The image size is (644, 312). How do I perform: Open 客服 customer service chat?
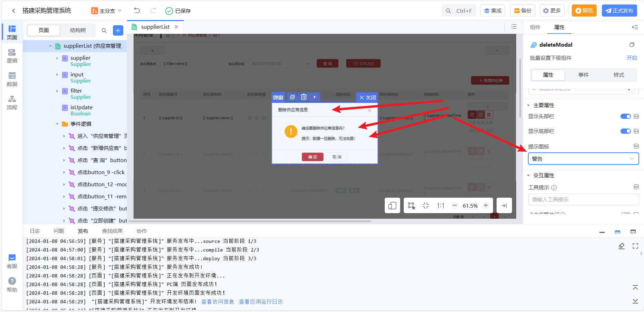12,262
